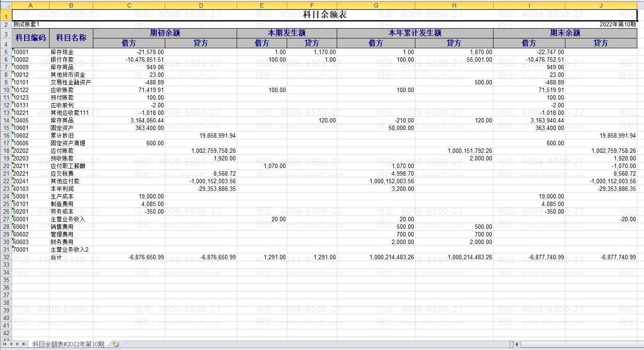Select the 55,001.00 value cell

tap(454, 59)
